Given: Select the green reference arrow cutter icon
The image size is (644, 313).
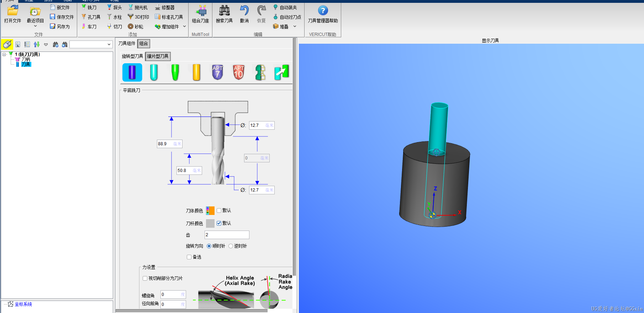Looking at the screenshot, I should tap(282, 72).
